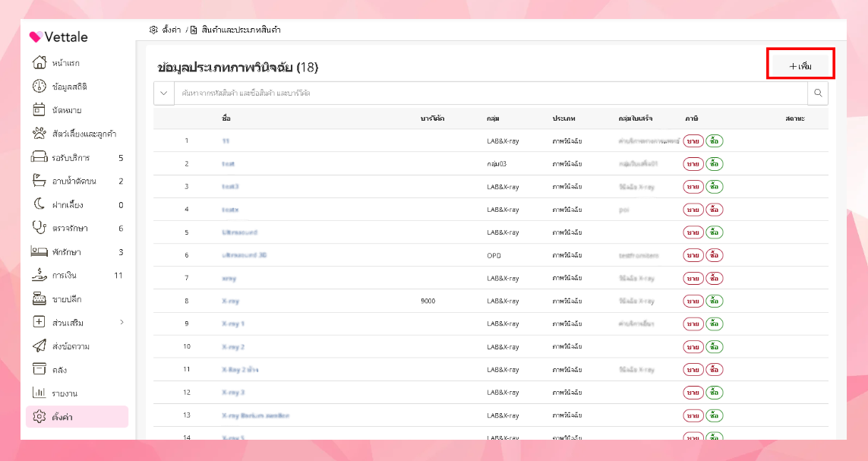Click ตั้งค่า breadcrumb link
The height and width of the screenshot is (461, 868).
[172, 30]
